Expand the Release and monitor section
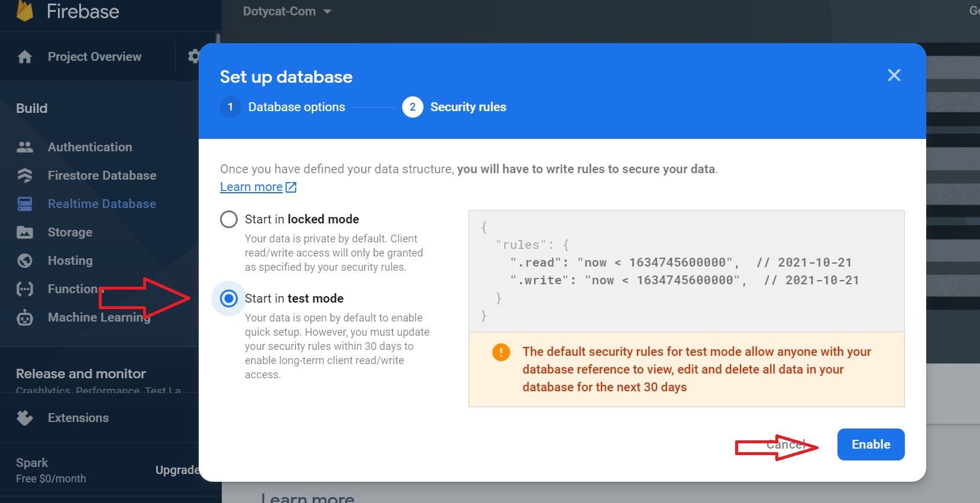This screenshot has height=503, width=980. coord(81,374)
